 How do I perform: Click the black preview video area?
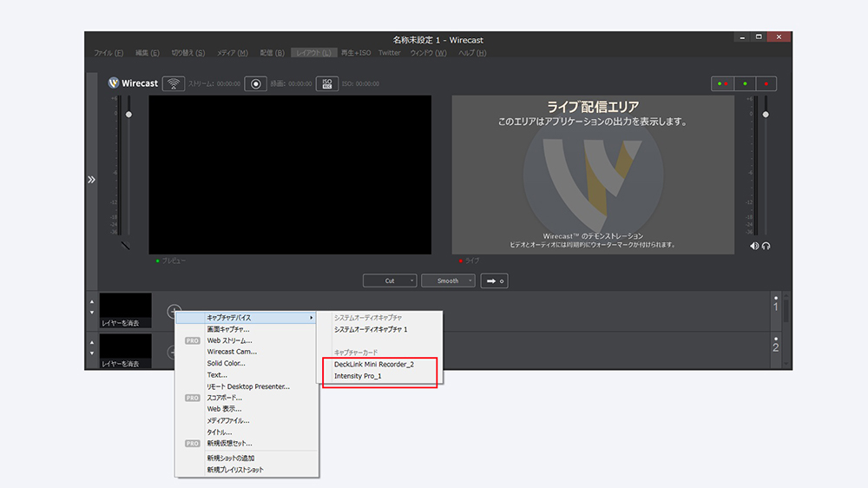pos(290,175)
